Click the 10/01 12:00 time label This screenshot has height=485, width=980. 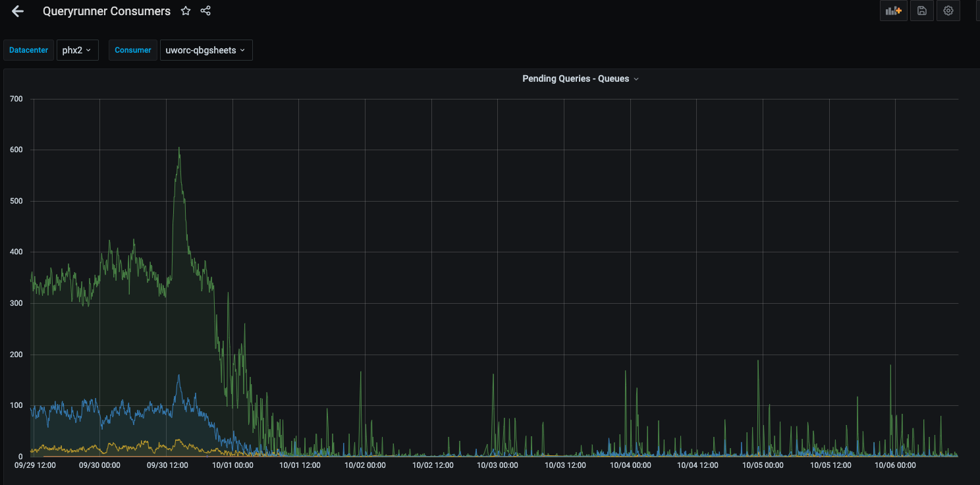tap(300, 465)
